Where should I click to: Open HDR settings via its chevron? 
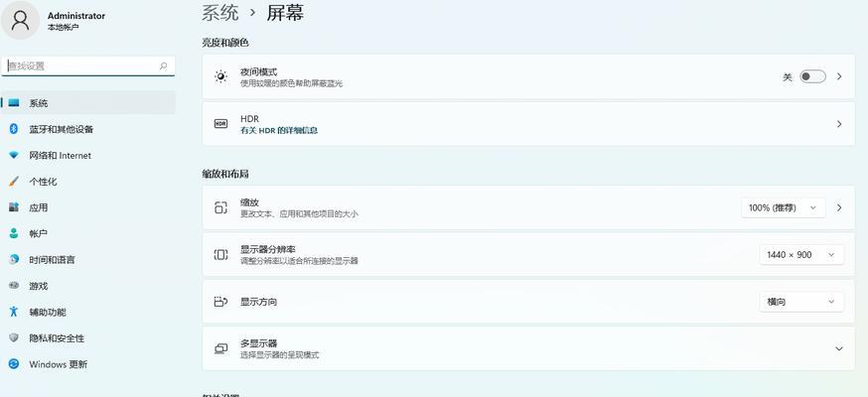(839, 124)
